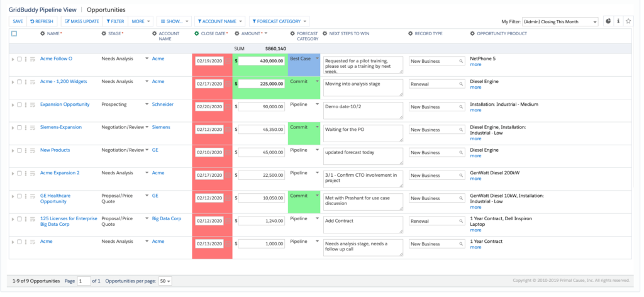644x297 pixels.
Task: Open the Forecast Category filter menu
Action: (x=279, y=21)
